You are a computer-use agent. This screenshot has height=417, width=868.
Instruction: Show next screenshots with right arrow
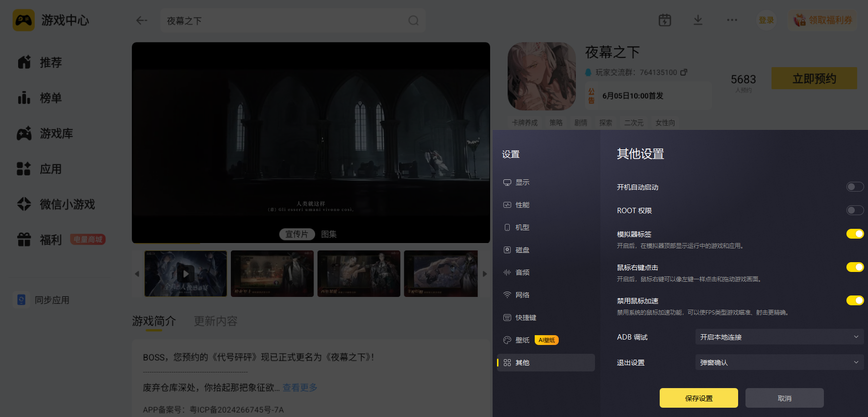485,274
